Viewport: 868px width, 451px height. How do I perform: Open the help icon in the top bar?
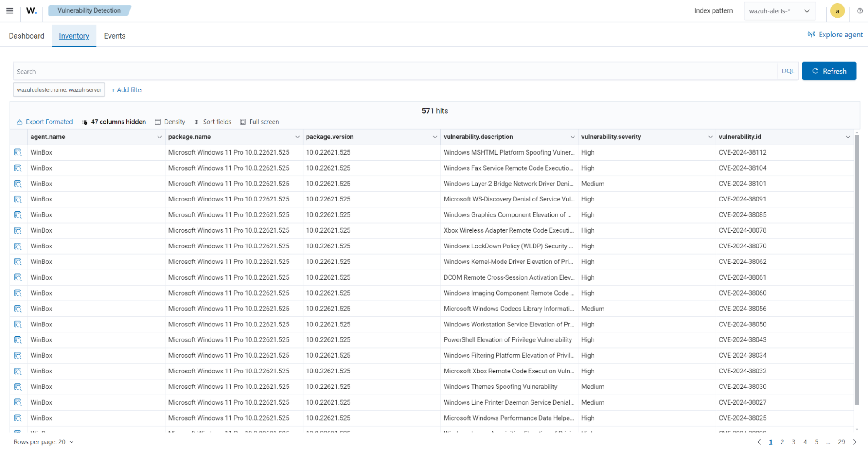(860, 11)
